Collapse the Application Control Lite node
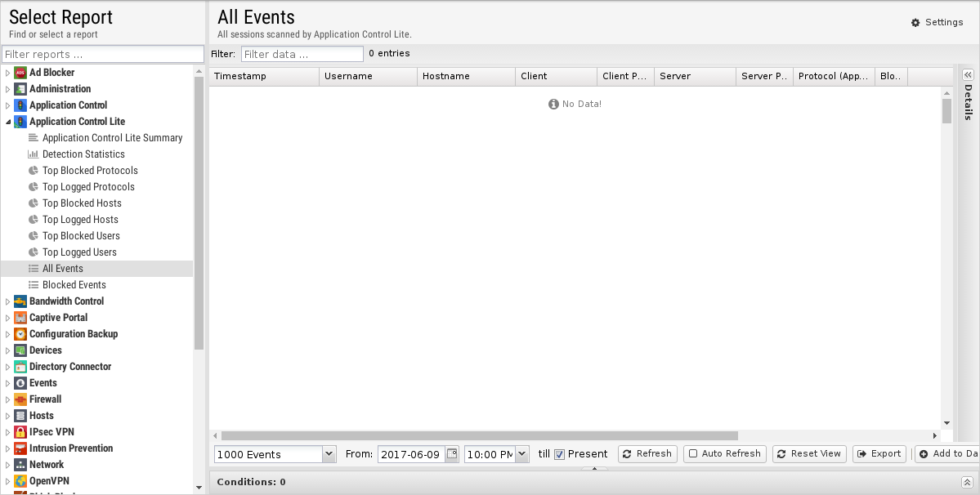This screenshot has width=980, height=495. 7,121
